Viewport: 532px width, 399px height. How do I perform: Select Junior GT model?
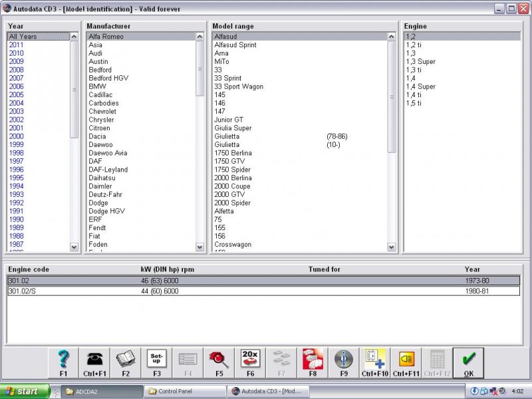point(300,120)
